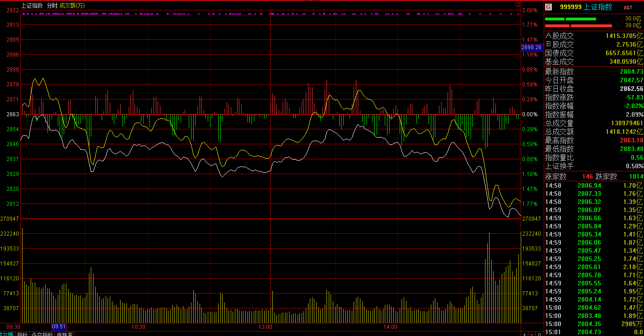Open the 指标 tab
This screenshot has height=336, width=644.
click(22, 334)
